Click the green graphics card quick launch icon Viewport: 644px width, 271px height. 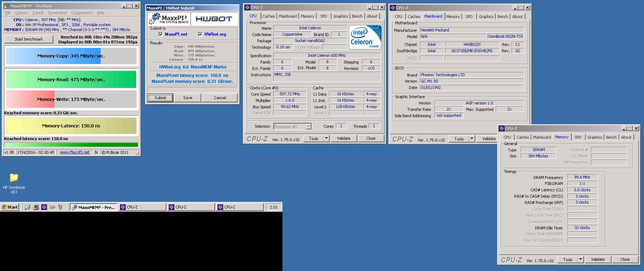point(52,207)
